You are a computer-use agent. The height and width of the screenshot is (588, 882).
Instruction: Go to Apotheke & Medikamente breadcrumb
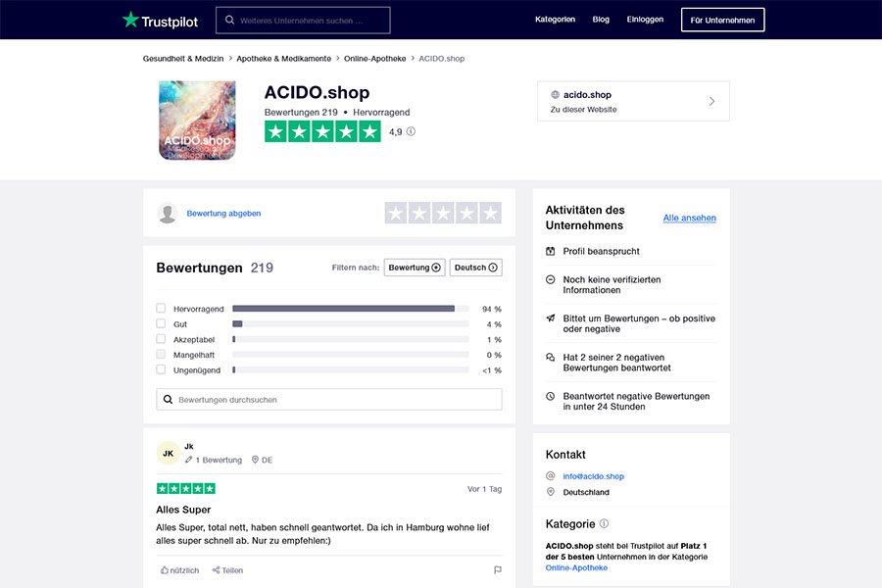click(x=283, y=59)
